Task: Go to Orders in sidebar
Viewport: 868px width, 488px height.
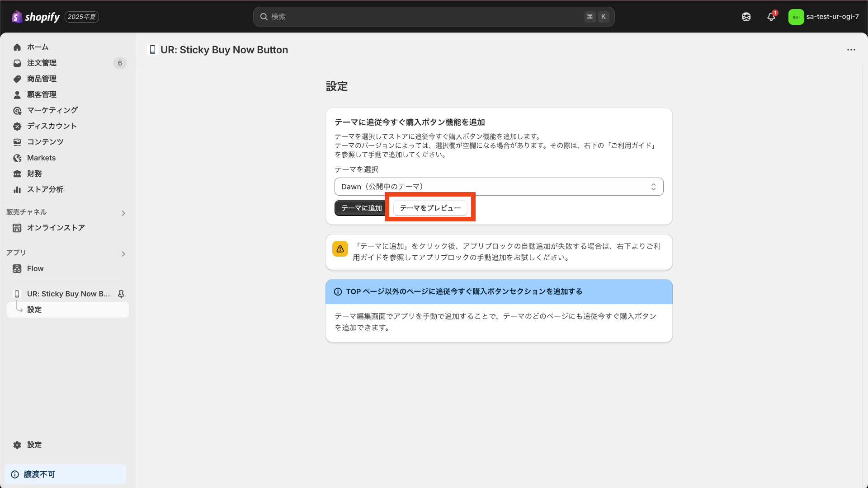Action: (x=42, y=63)
